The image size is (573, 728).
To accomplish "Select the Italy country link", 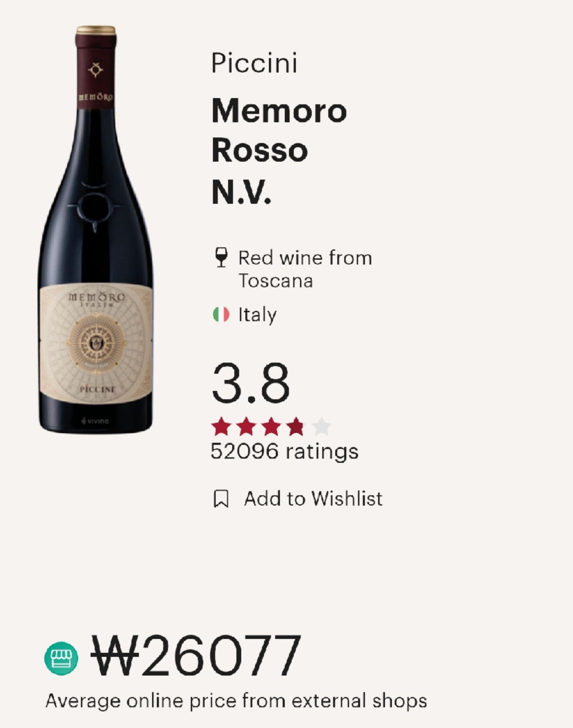I will click(x=257, y=315).
